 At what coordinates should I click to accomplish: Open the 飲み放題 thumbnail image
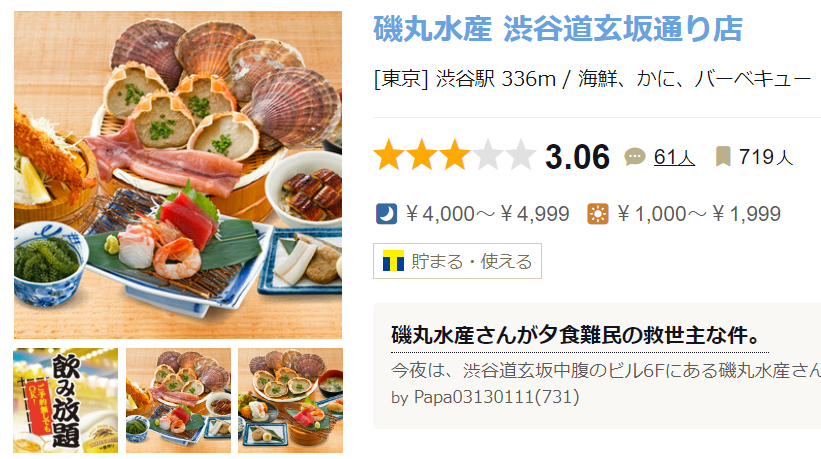point(65,400)
